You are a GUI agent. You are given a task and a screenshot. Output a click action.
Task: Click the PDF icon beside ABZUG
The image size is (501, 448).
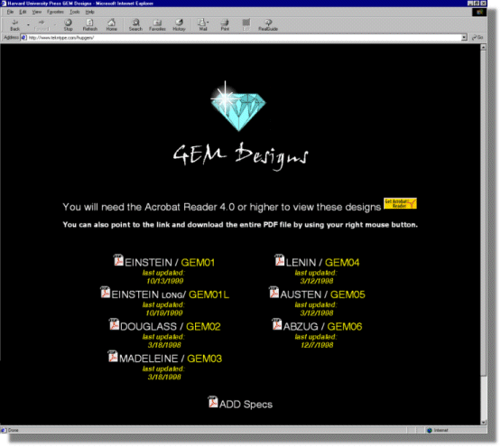click(x=277, y=324)
